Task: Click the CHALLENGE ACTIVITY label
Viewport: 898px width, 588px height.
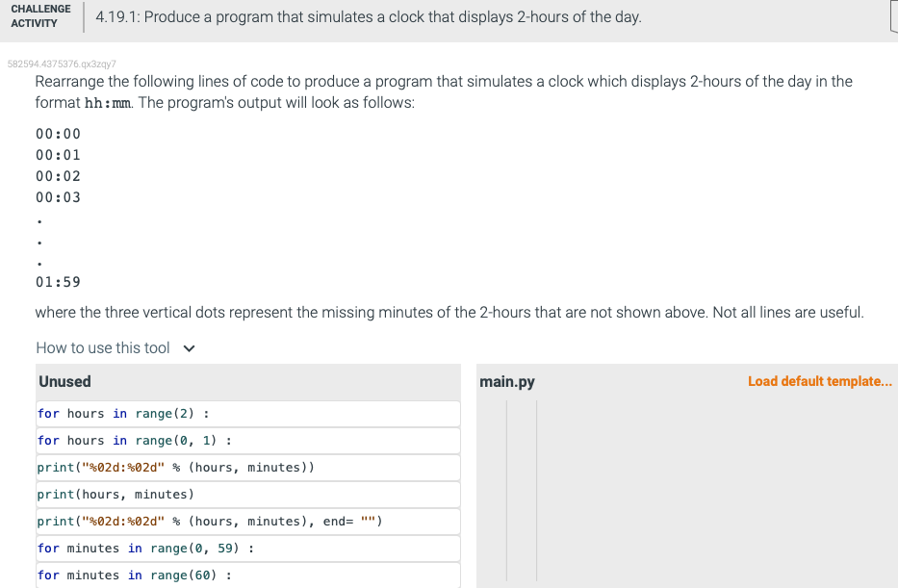Action: pyautogui.click(x=39, y=16)
